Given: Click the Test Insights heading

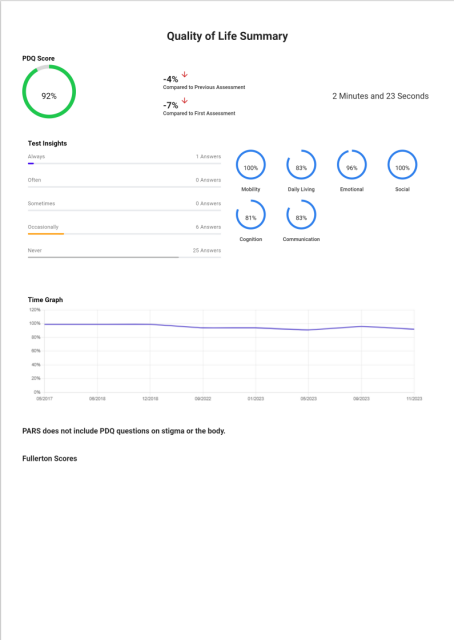Looking at the screenshot, I should (47, 143).
